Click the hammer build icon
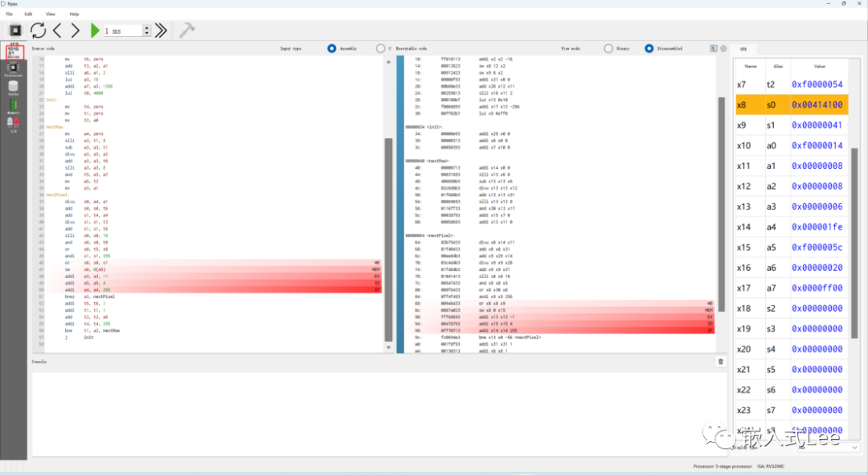 pyautogui.click(x=186, y=31)
